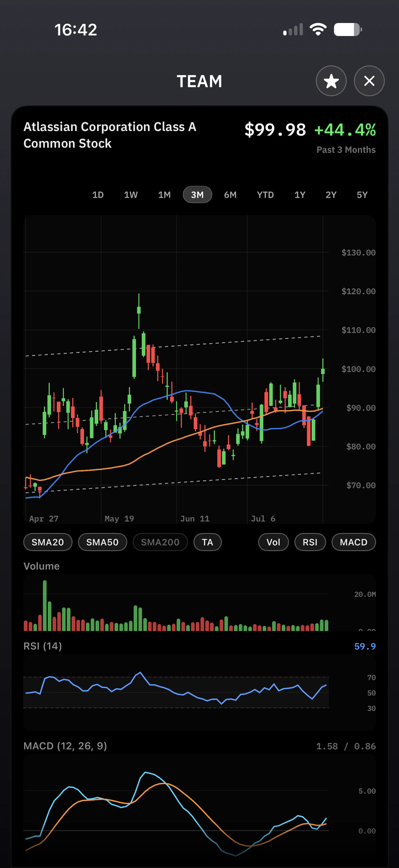Toggle the TA trendlines overlay

(208, 542)
